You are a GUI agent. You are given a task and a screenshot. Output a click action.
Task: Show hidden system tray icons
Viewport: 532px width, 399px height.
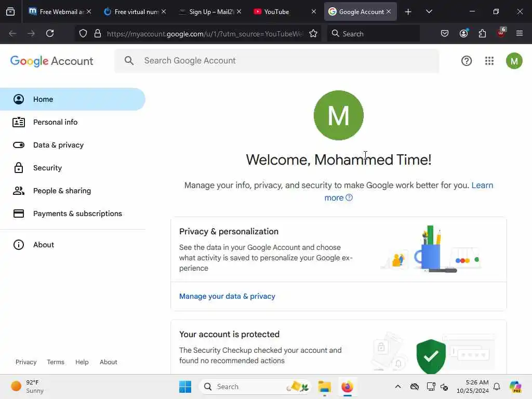point(397,387)
